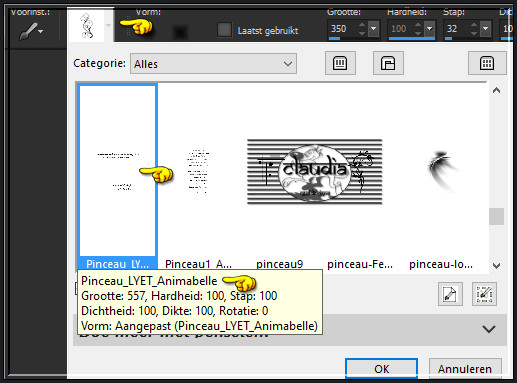Switch to large icons view

coord(340,63)
